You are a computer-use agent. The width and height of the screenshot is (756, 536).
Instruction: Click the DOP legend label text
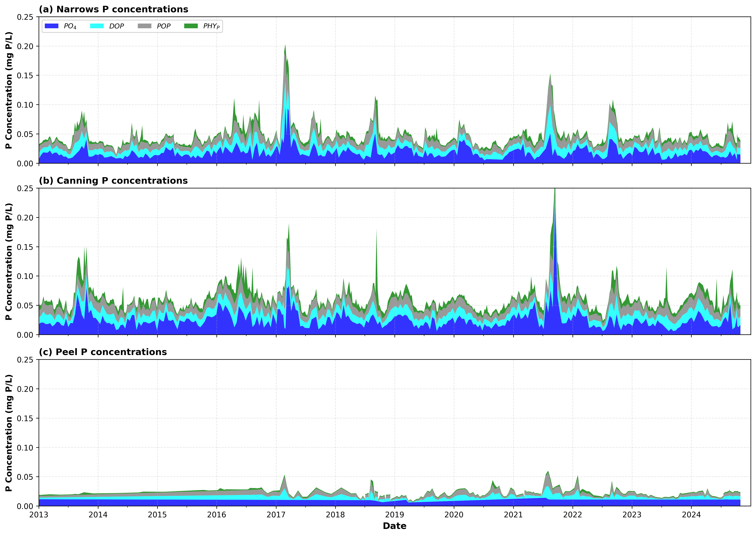click(x=117, y=26)
